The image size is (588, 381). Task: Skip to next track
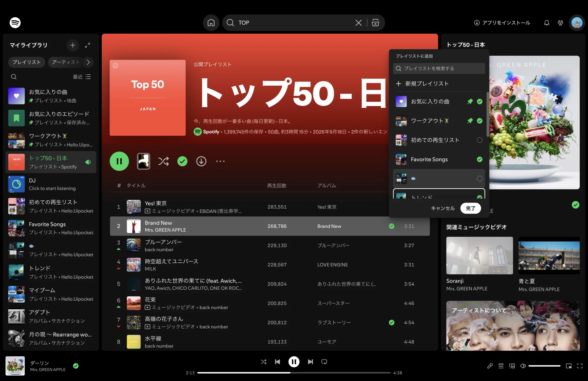(x=311, y=362)
